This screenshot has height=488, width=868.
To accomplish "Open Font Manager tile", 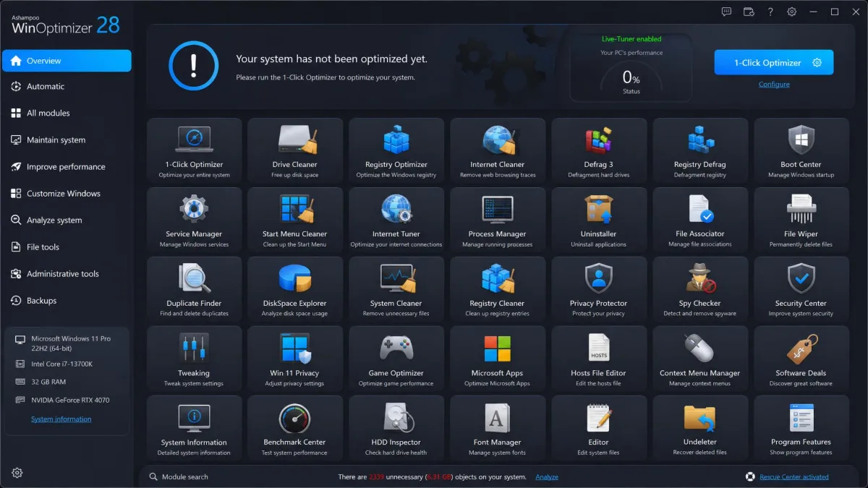I will point(498,429).
